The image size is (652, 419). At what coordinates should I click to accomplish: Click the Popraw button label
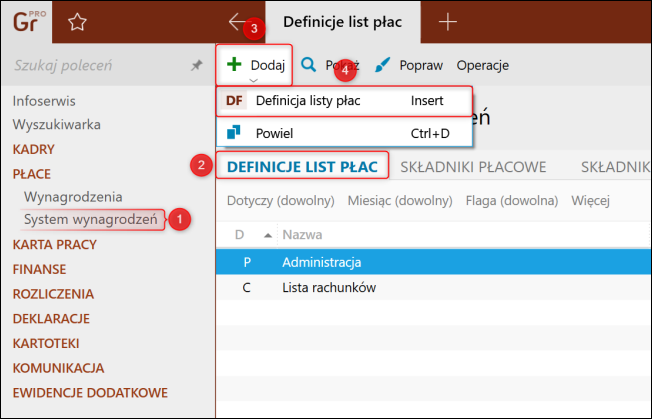[x=421, y=65]
